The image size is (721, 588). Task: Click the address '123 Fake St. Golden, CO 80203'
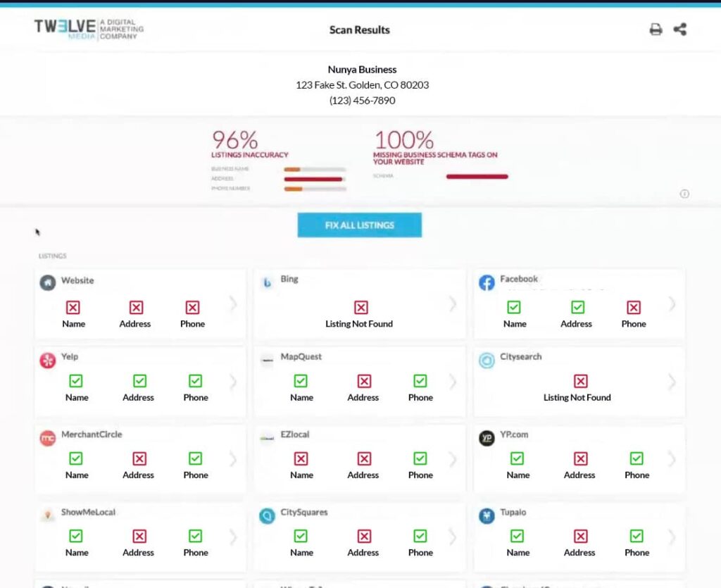pyautogui.click(x=363, y=85)
